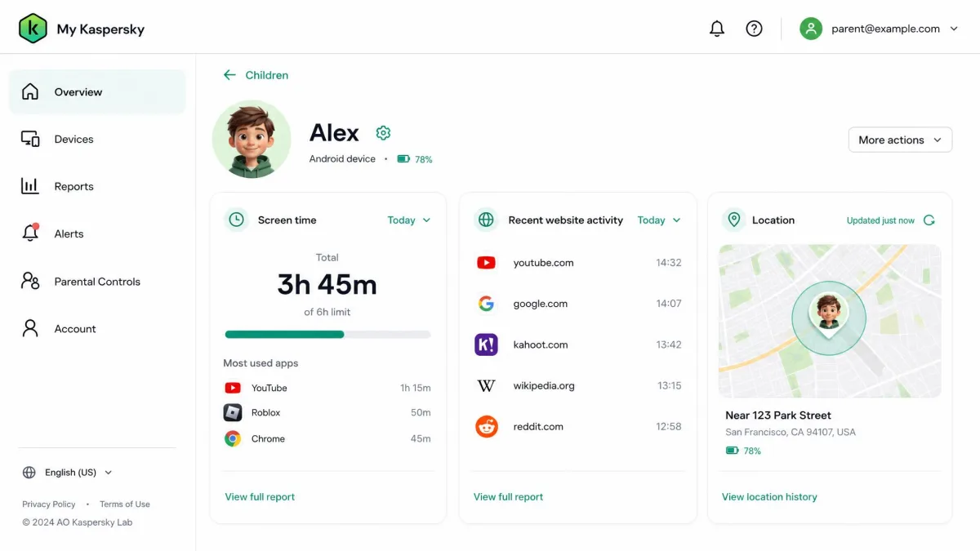This screenshot has width=980, height=551.
Task: Click the Roblox app icon
Action: pos(233,413)
